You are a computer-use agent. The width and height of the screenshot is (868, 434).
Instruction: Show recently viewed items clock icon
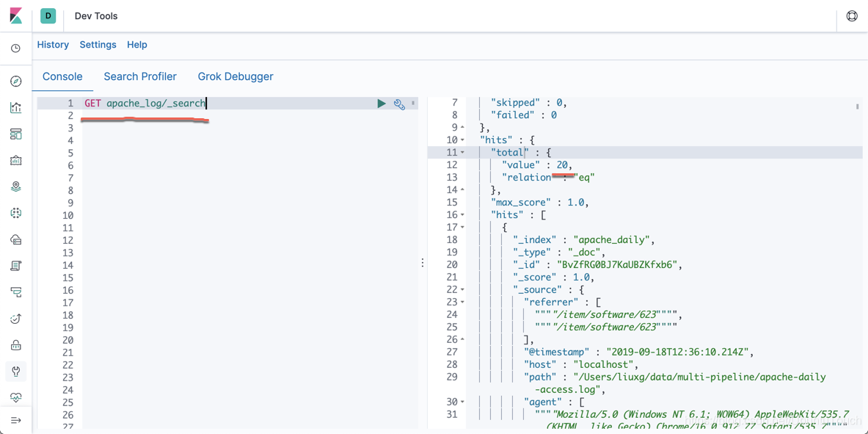pos(16,48)
